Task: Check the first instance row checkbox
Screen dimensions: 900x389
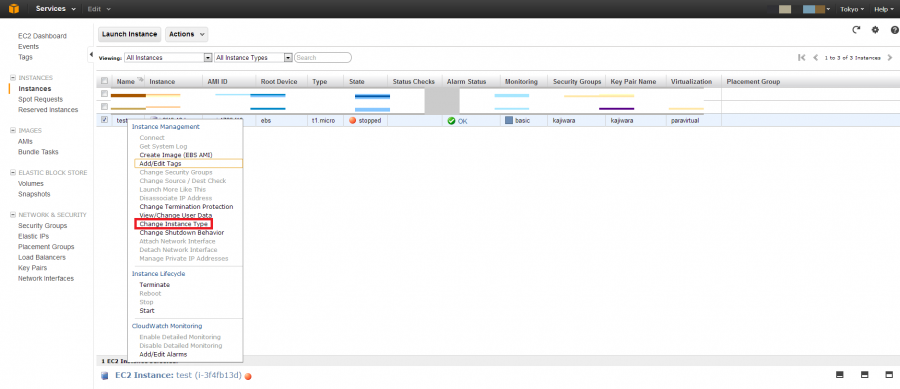Action: 104,94
